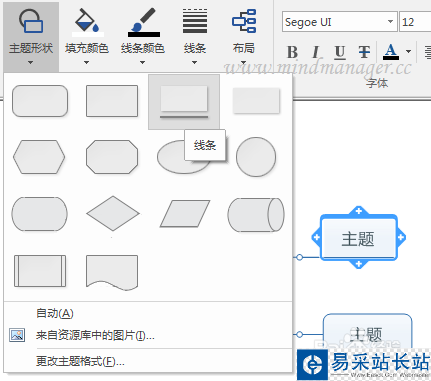Select the underlined 线条 shape
The image size is (431, 381).
coord(184,101)
